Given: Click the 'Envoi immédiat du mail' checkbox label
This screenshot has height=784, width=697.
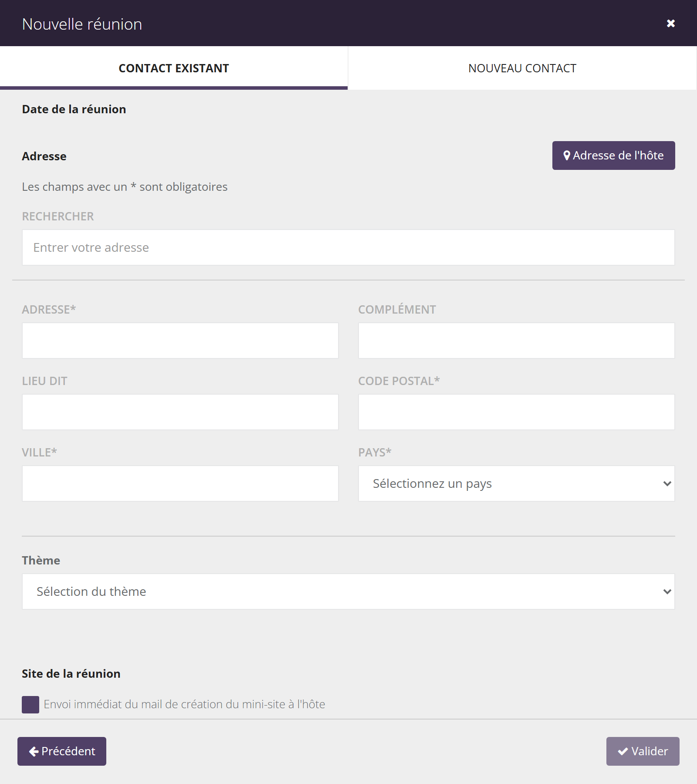Looking at the screenshot, I should click(184, 704).
